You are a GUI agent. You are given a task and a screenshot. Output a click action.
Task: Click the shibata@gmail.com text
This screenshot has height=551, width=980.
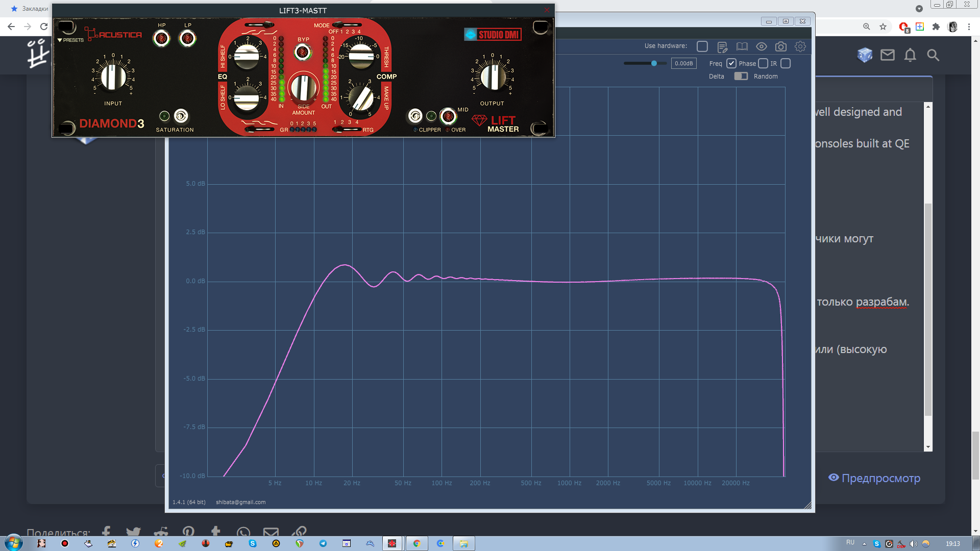point(240,502)
